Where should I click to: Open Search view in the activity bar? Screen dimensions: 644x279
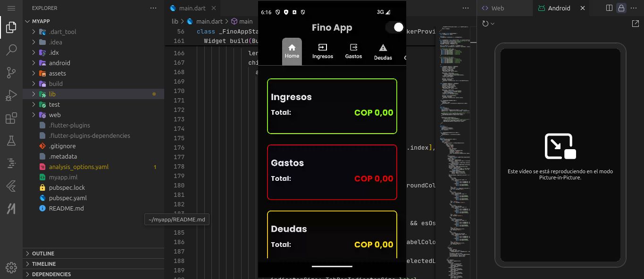coord(11,50)
